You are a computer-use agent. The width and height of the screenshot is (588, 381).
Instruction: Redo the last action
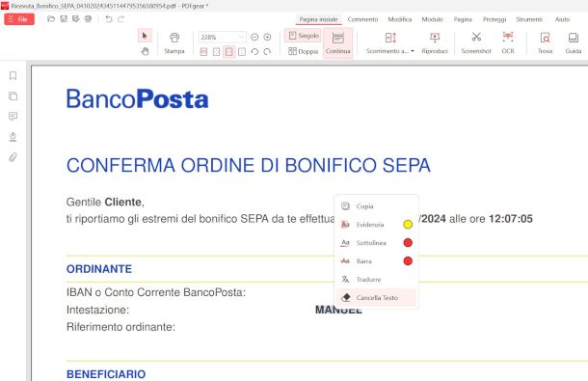(120, 19)
